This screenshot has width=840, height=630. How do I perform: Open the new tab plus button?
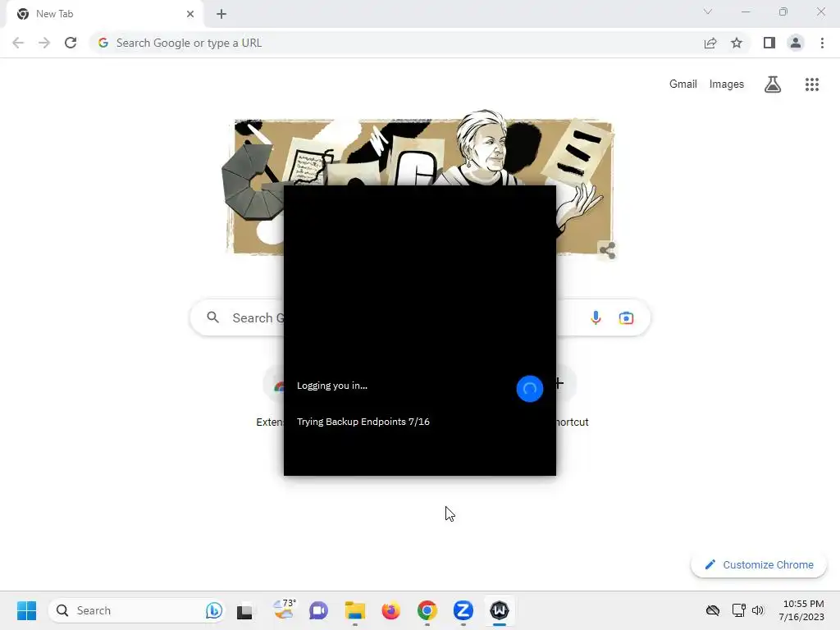pyautogui.click(x=221, y=14)
